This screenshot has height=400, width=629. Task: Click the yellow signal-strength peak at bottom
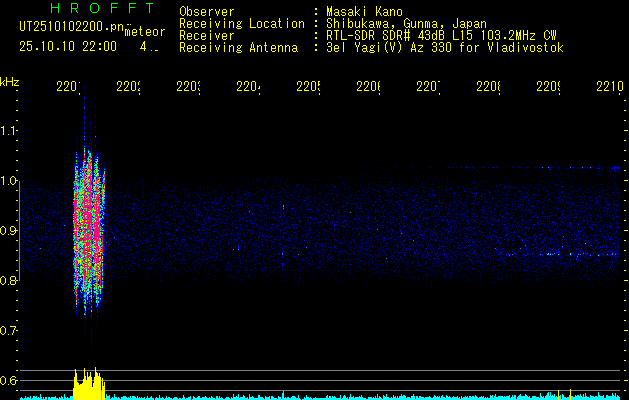pos(89,384)
